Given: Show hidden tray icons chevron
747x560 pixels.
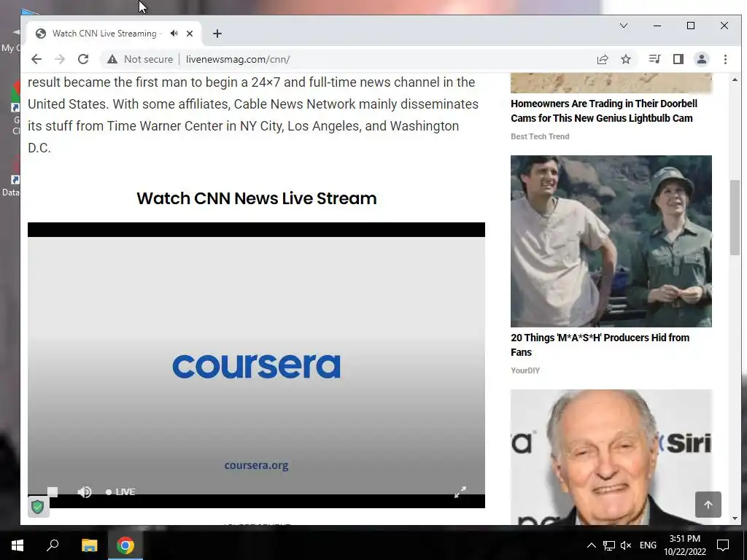Looking at the screenshot, I should 591,545.
